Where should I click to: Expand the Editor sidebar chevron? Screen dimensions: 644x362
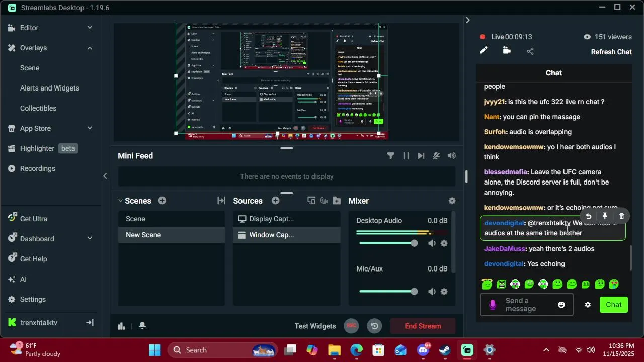(x=90, y=28)
